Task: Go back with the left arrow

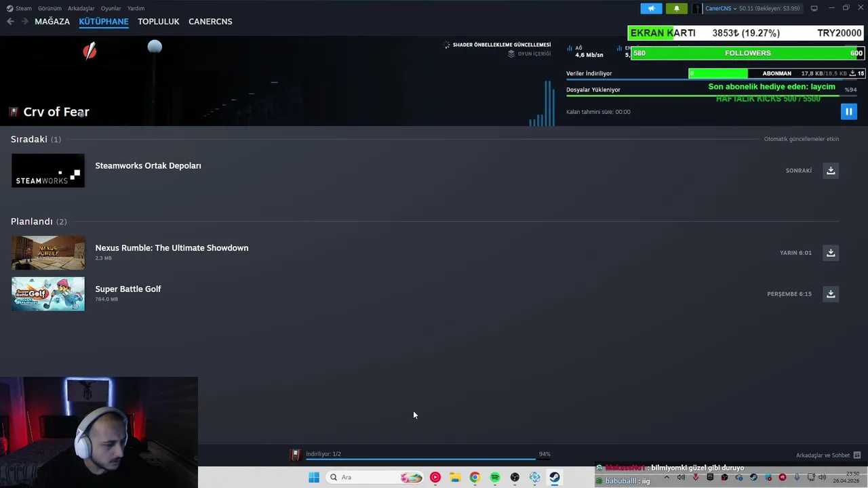Action: point(10,21)
